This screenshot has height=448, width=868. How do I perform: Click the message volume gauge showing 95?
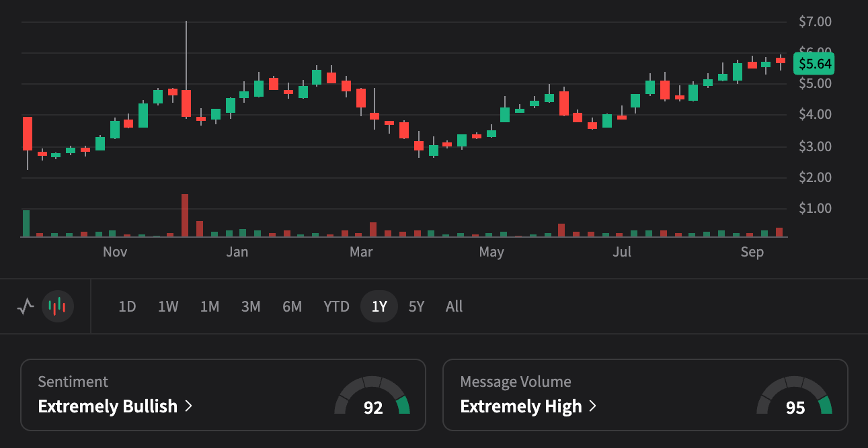[x=795, y=396]
